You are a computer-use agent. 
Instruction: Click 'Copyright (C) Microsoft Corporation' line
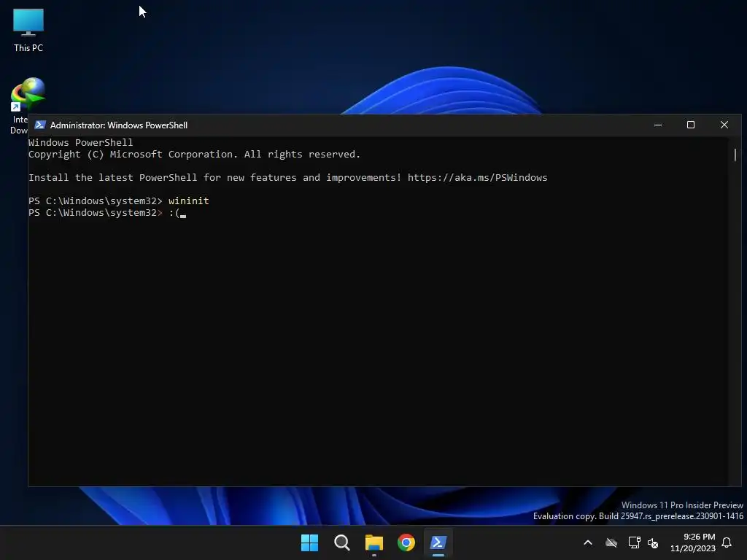tap(194, 155)
